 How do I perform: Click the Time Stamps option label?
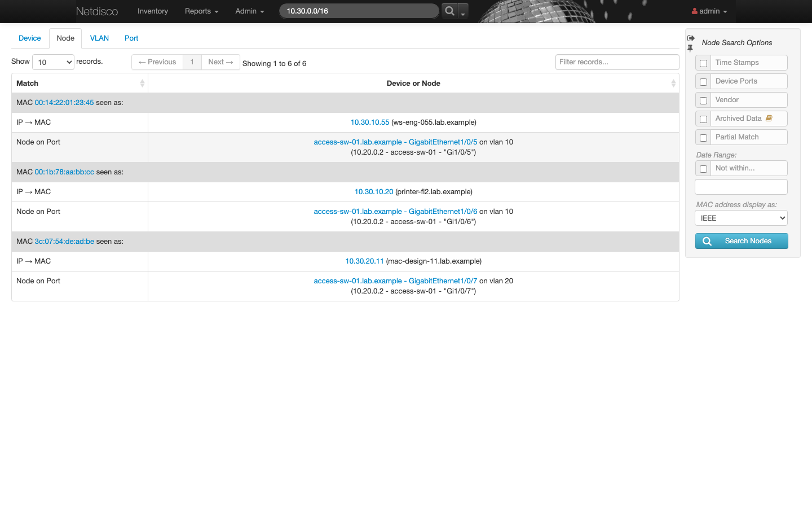(x=737, y=63)
